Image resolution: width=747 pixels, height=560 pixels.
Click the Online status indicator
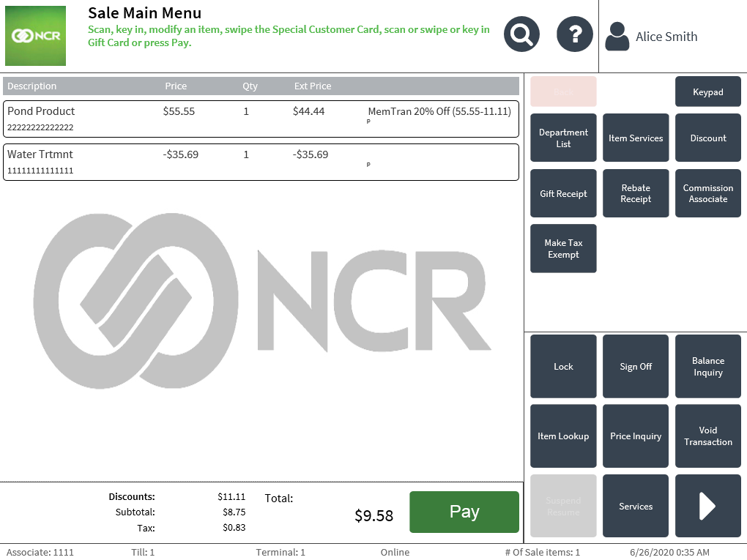pyautogui.click(x=395, y=552)
